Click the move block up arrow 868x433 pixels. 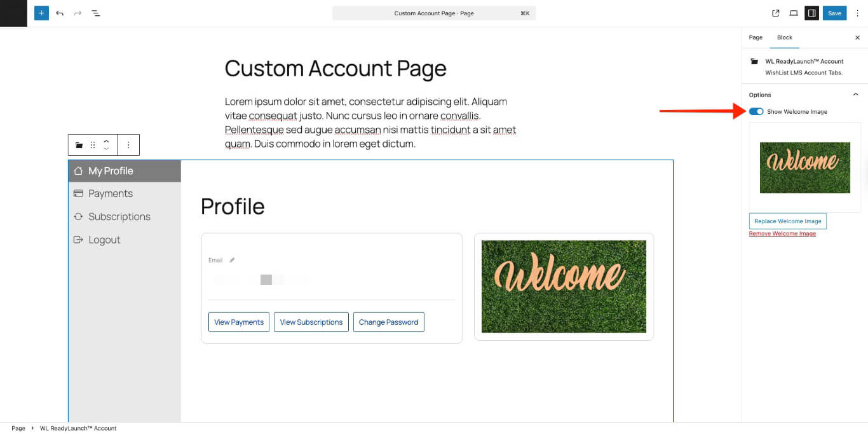pyautogui.click(x=106, y=141)
